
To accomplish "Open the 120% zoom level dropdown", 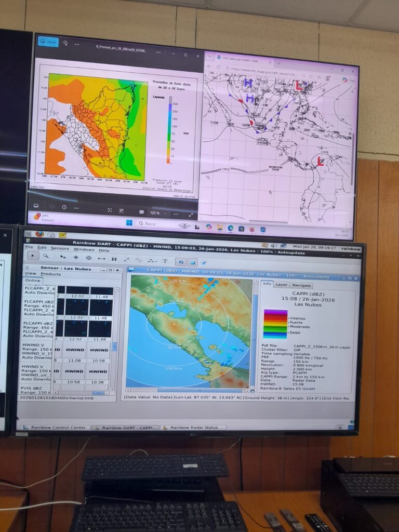I will click(x=156, y=213).
